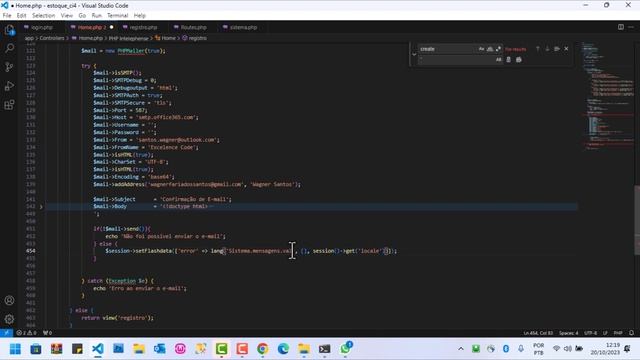Click the registro method breadcrumb

(195, 38)
